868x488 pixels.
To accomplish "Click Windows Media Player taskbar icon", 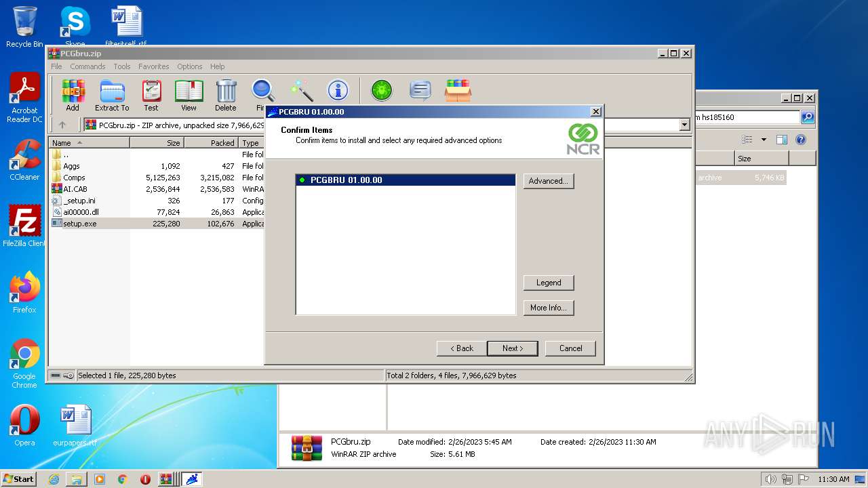I will 100,479.
